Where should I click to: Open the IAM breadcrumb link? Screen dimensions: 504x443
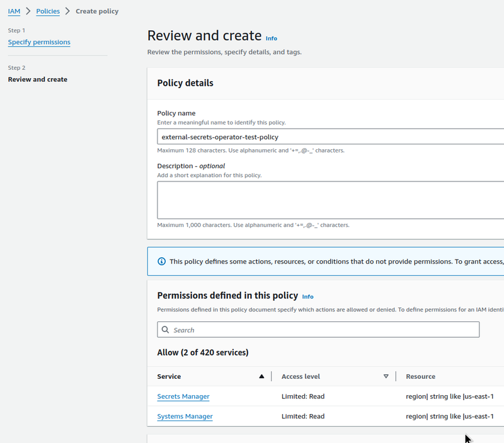coord(14,11)
